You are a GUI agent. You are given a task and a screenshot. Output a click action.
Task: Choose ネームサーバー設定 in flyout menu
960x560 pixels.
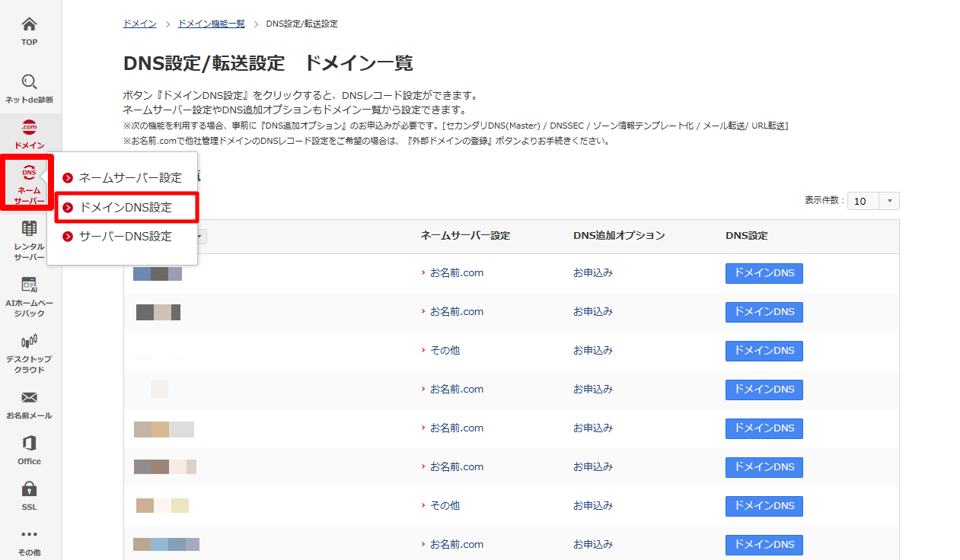point(130,178)
